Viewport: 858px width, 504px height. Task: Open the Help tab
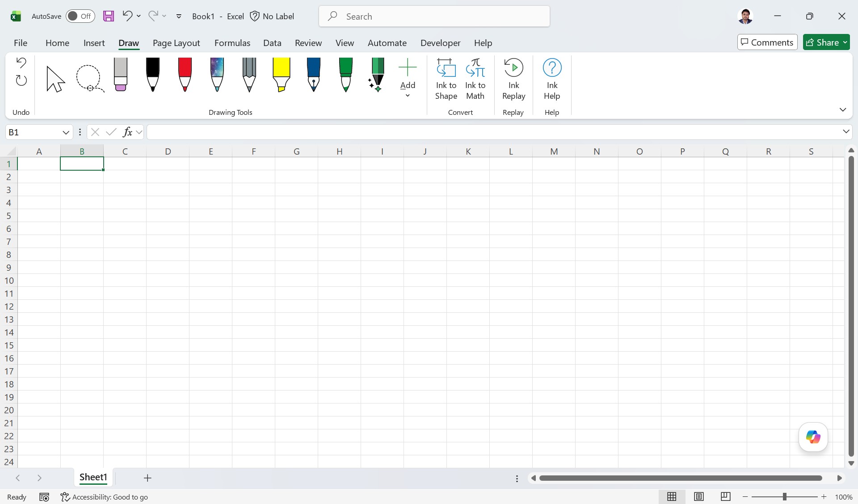pos(483,43)
